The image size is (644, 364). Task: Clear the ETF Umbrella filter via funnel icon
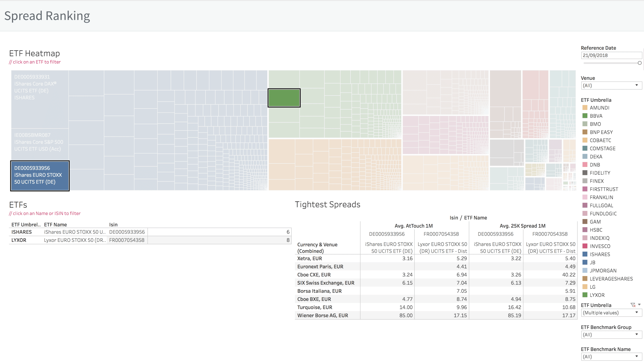tap(633, 305)
